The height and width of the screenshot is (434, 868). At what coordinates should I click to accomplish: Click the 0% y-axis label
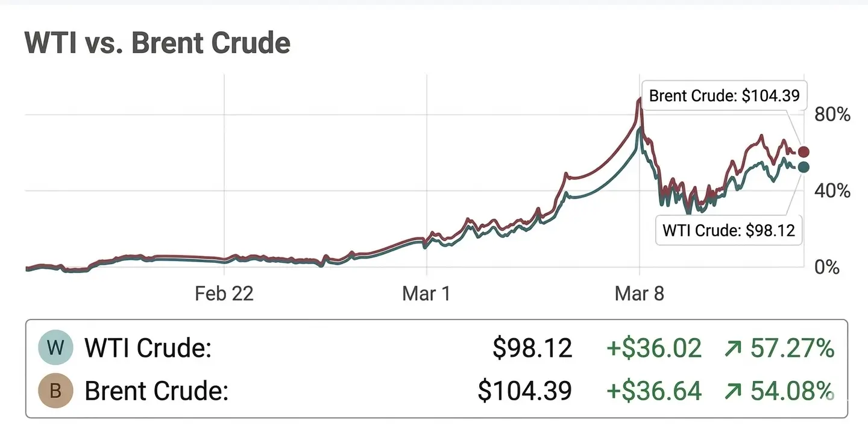[827, 267]
